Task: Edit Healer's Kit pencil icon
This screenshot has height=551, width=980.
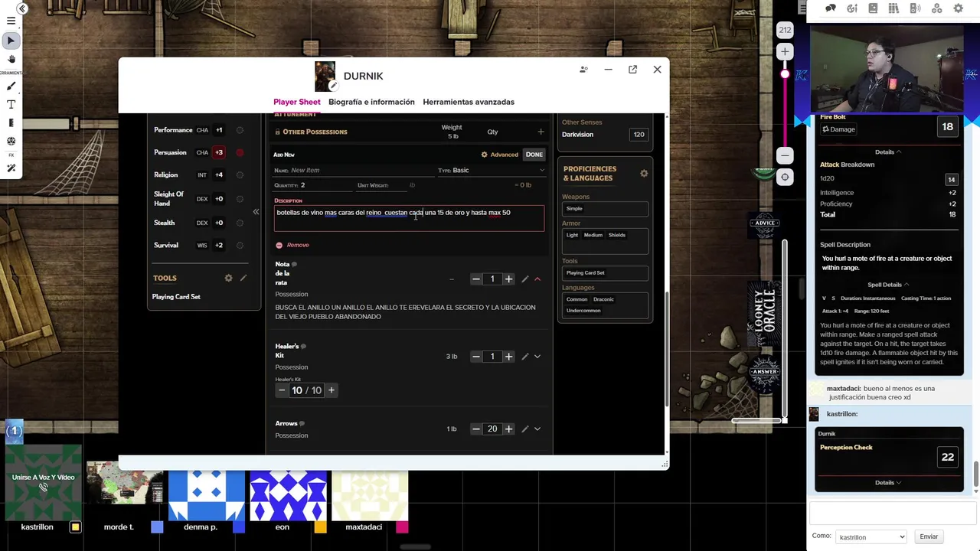Action: [x=524, y=357]
